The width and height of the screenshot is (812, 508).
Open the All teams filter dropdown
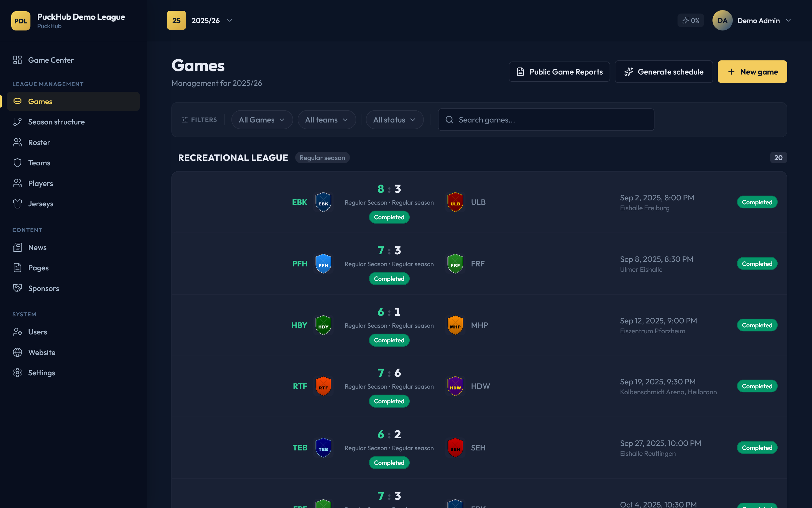pos(327,120)
